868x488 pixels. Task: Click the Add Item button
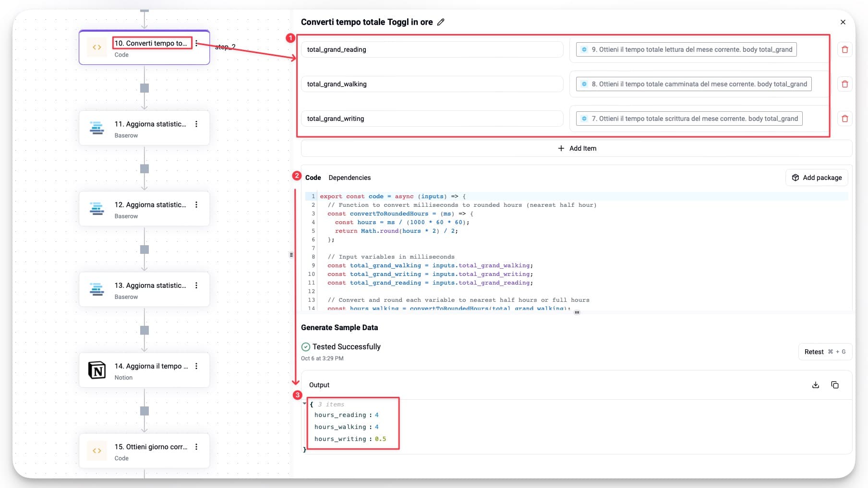tap(577, 148)
